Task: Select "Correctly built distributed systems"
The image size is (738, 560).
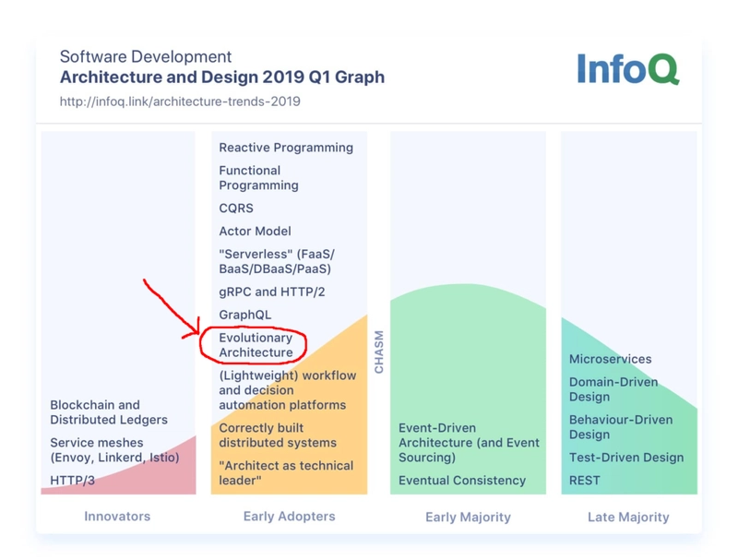Action: click(278, 435)
